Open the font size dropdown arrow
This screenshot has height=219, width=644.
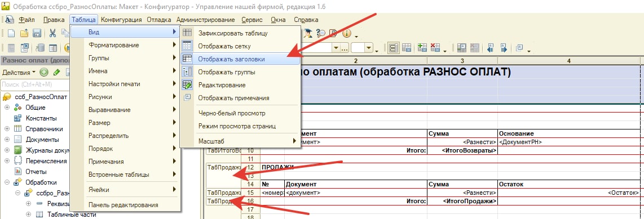[x=368, y=48]
